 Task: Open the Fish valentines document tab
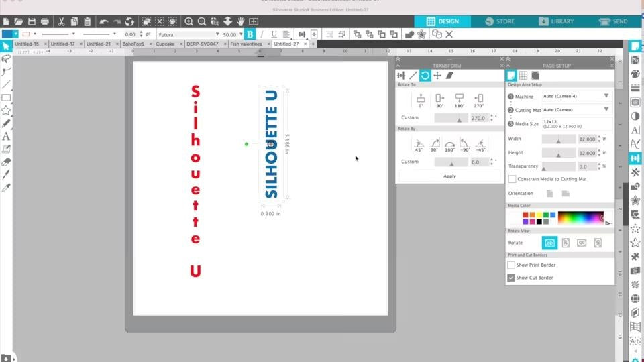click(246, 44)
